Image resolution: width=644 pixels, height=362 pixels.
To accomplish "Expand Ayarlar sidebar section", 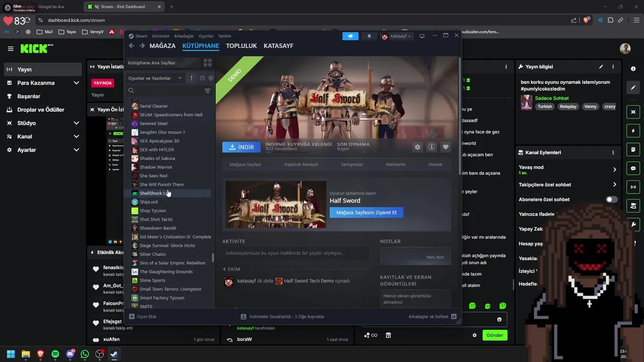I will click(76, 150).
